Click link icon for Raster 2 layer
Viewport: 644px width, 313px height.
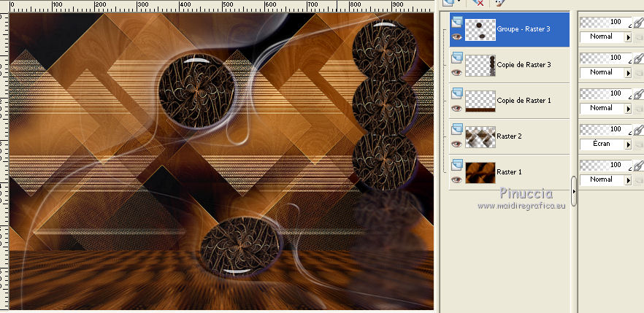click(x=638, y=130)
